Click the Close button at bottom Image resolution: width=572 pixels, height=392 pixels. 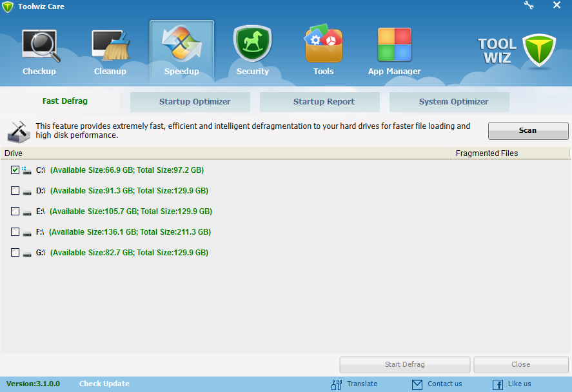click(521, 365)
